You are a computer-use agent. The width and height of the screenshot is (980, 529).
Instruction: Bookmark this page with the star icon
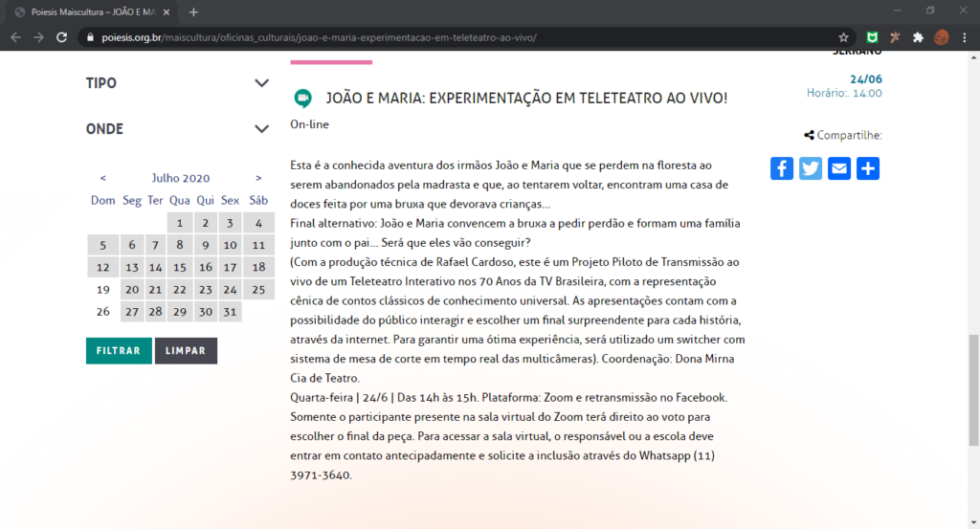click(843, 37)
